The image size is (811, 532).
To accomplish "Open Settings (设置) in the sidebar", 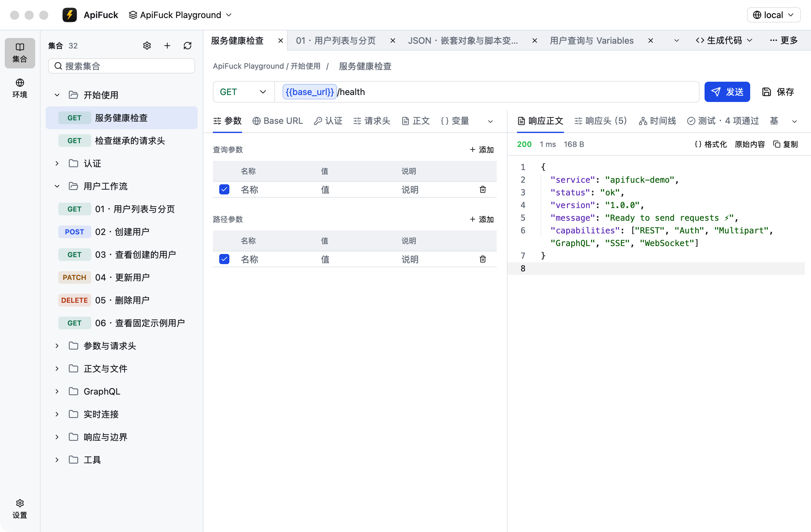I will point(20,509).
